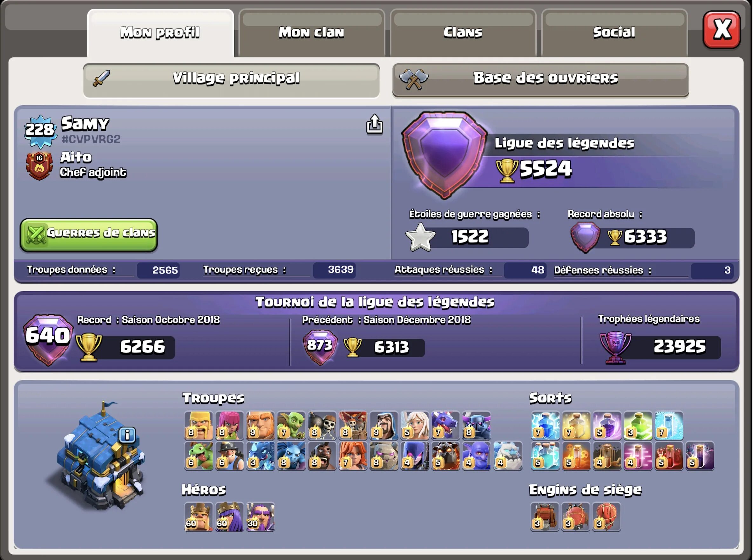This screenshot has height=560, width=753.
Task: Click the Guerres de clans button
Action: click(x=89, y=235)
